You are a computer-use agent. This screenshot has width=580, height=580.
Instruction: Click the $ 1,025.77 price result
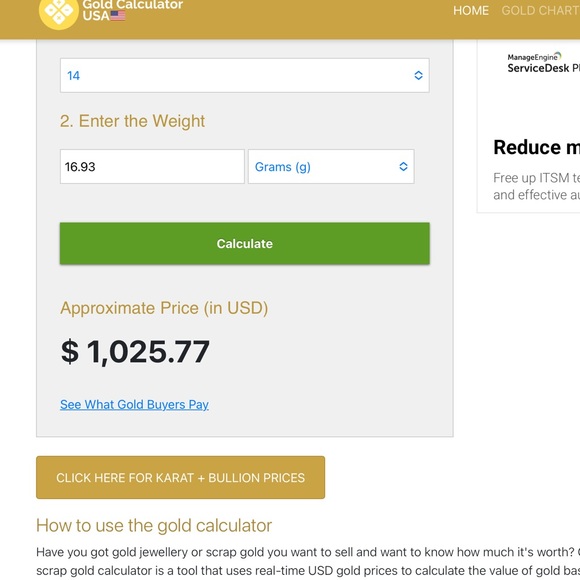click(135, 352)
